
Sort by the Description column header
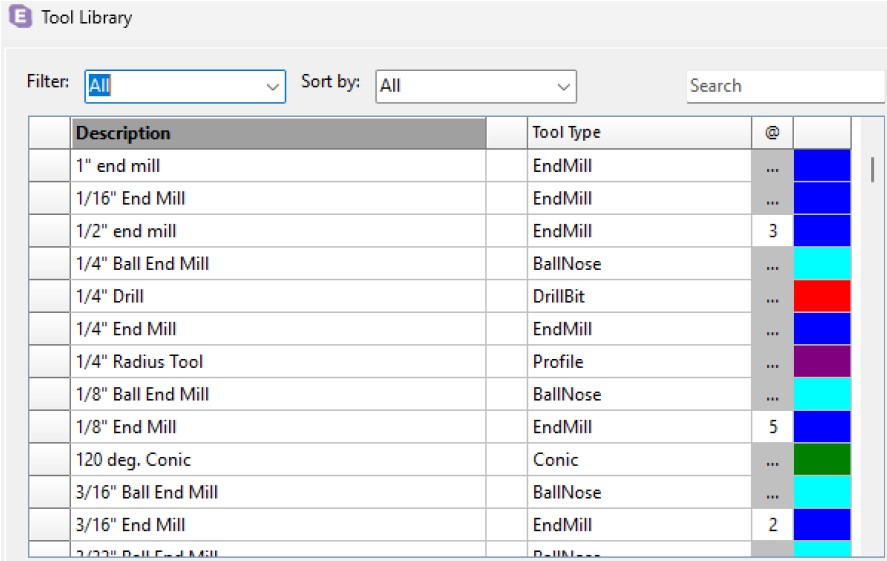[x=278, y=133]
